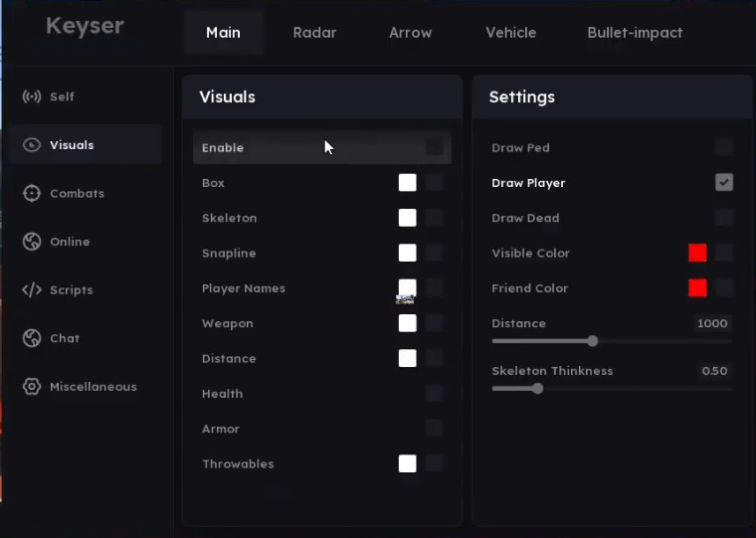Uncheck the Draw Player checkbox
Screen dimensions: 756x538
(724, 182)
